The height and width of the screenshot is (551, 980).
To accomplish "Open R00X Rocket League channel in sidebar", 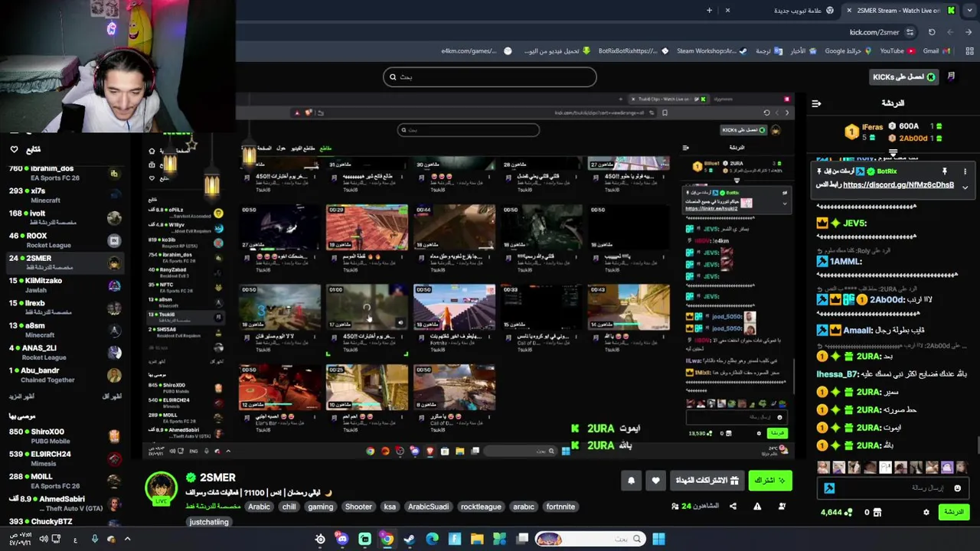I will [x=64, y=240].
